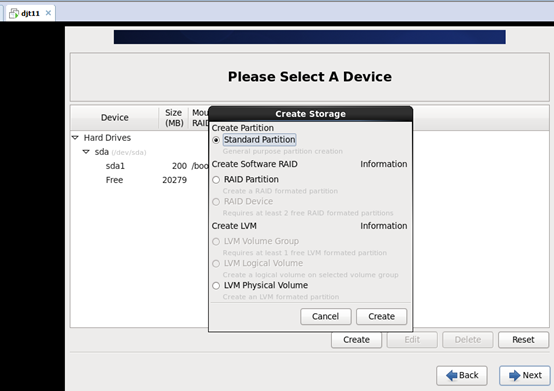Collapse the Hard Drives tree node
Screen dimensions: 554x391
click(75, 137)
